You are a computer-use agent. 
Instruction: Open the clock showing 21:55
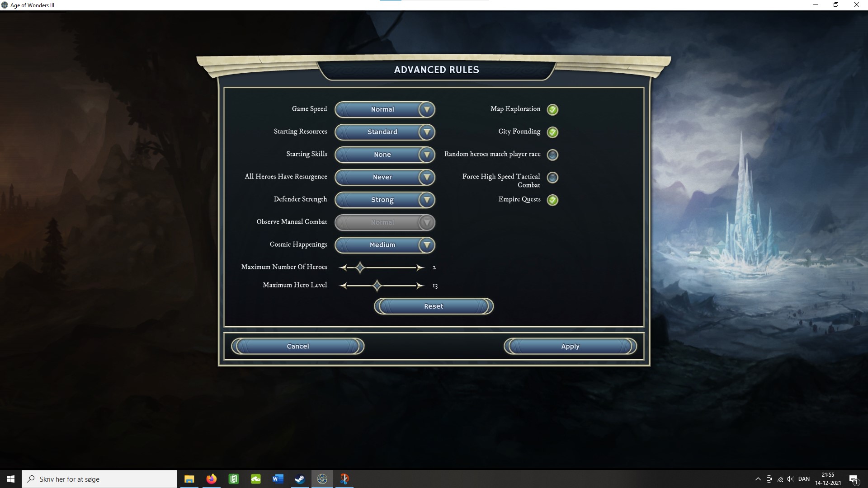[828, 479]
